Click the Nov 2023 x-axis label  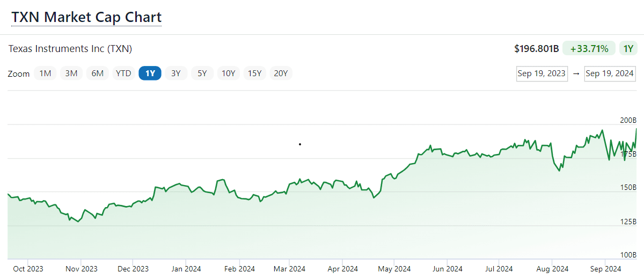point(80,269)
